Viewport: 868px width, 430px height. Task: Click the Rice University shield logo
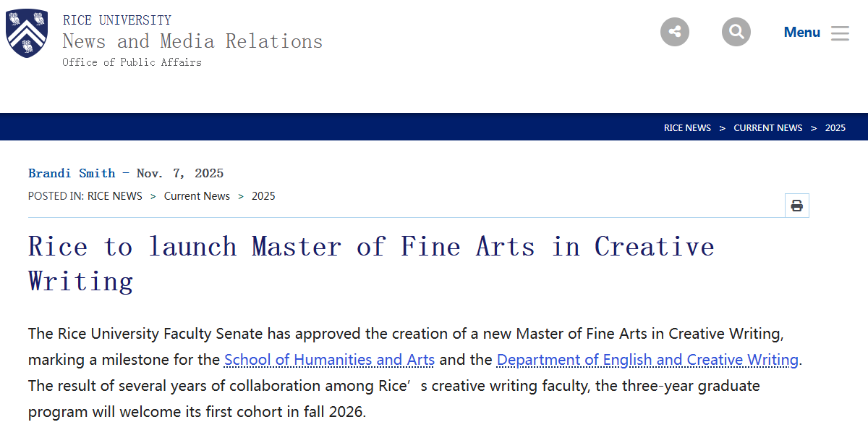click(x=27, y=33)
